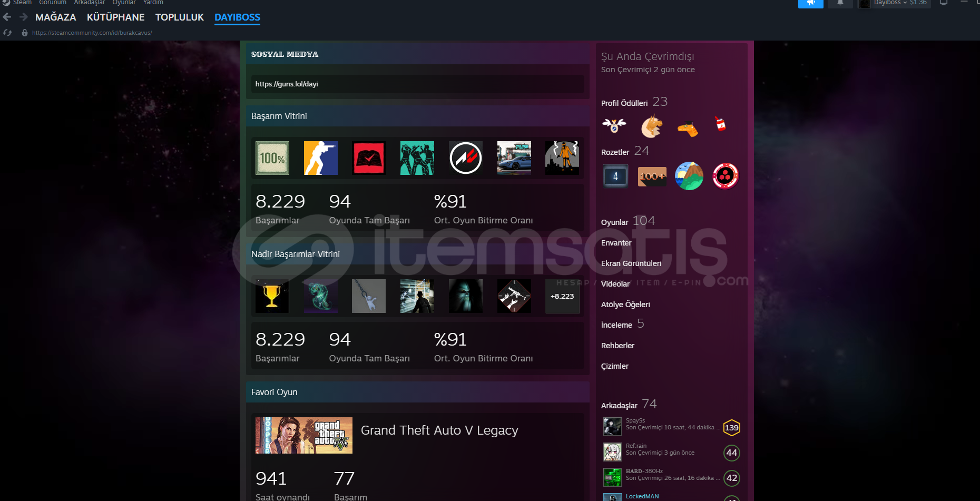The image size is (980, 501).
Task: Open the Rozetler badges link
Action: (615, 152)
